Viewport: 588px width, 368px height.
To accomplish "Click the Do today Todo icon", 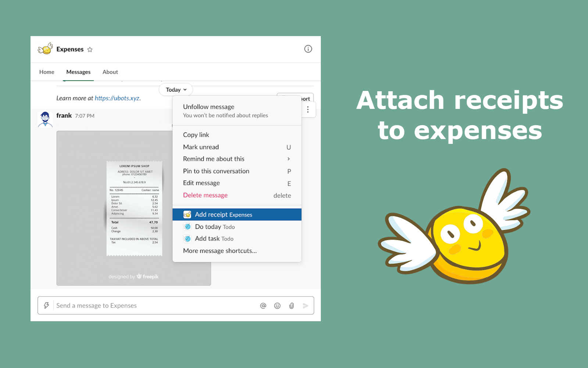I will [x=187, y=227].
